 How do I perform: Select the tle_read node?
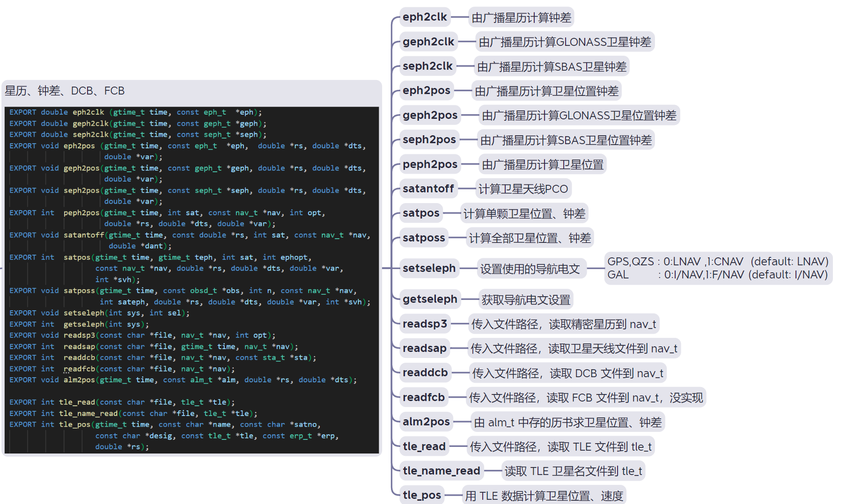coord(424,447)
